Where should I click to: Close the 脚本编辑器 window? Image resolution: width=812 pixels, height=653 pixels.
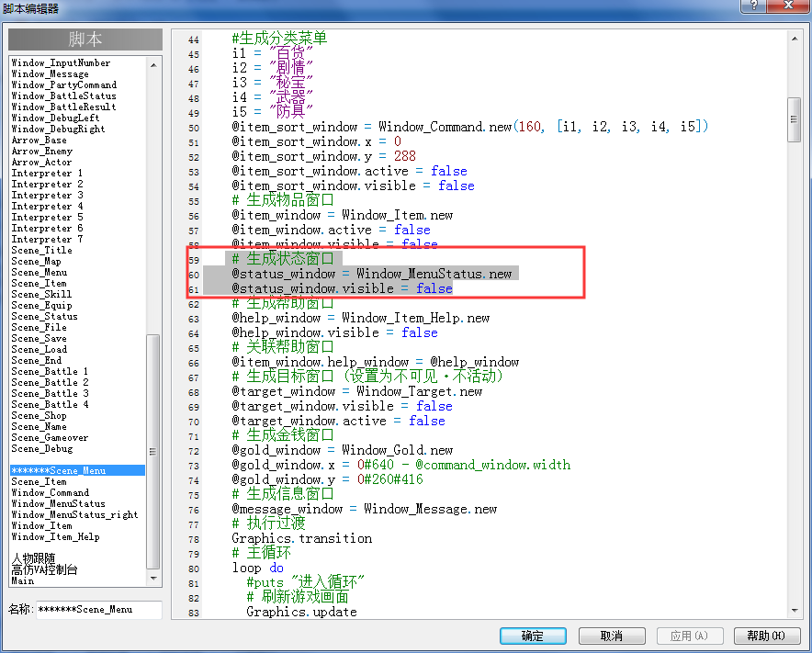(x=789, y=6)
